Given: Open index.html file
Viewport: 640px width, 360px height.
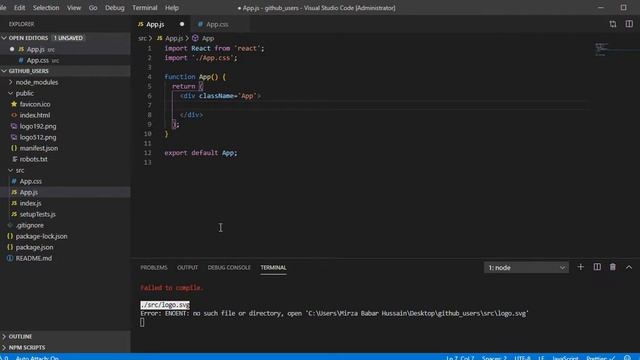Looking at the screenshot, I should tap(35, 115).
